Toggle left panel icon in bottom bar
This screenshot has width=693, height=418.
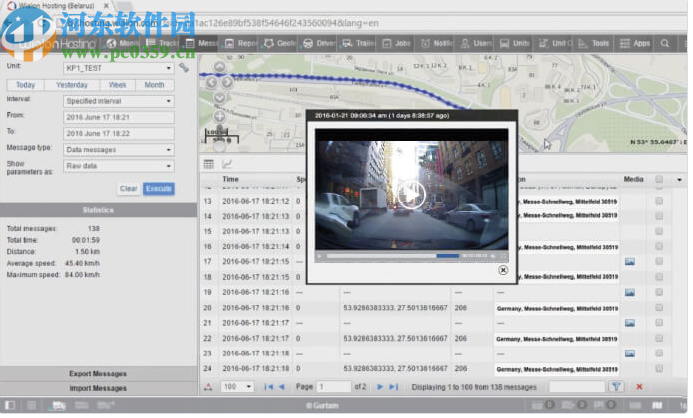click(x=10, y=405)
